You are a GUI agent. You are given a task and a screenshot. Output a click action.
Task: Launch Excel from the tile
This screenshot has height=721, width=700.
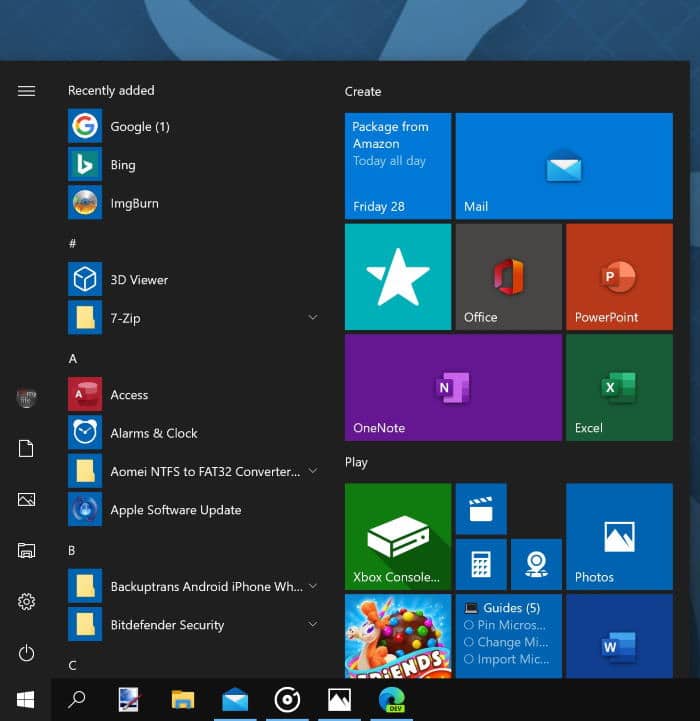[620, 388]
